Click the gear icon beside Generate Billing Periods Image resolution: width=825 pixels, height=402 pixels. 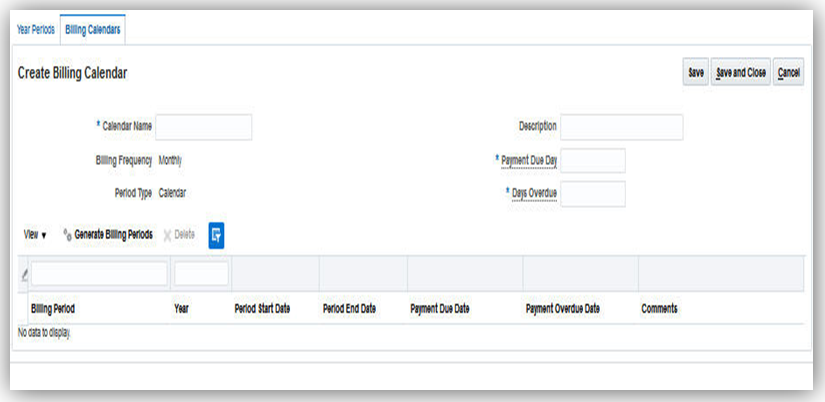pos(67,235)
